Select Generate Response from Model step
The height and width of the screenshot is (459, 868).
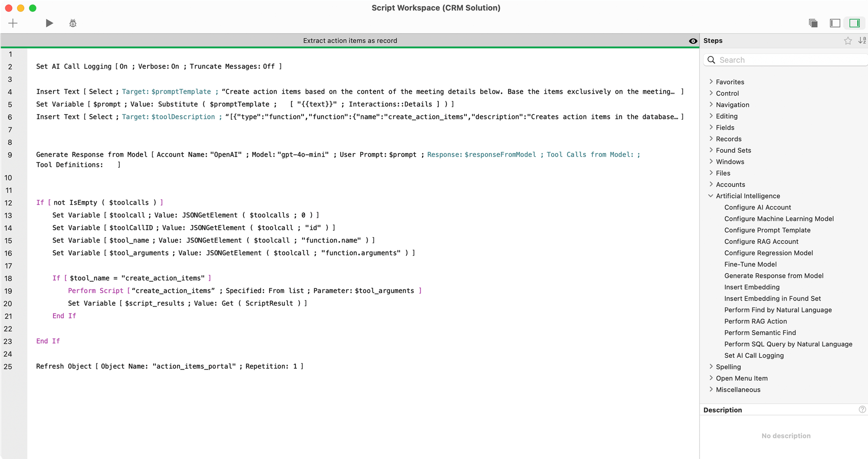[774, 276]
